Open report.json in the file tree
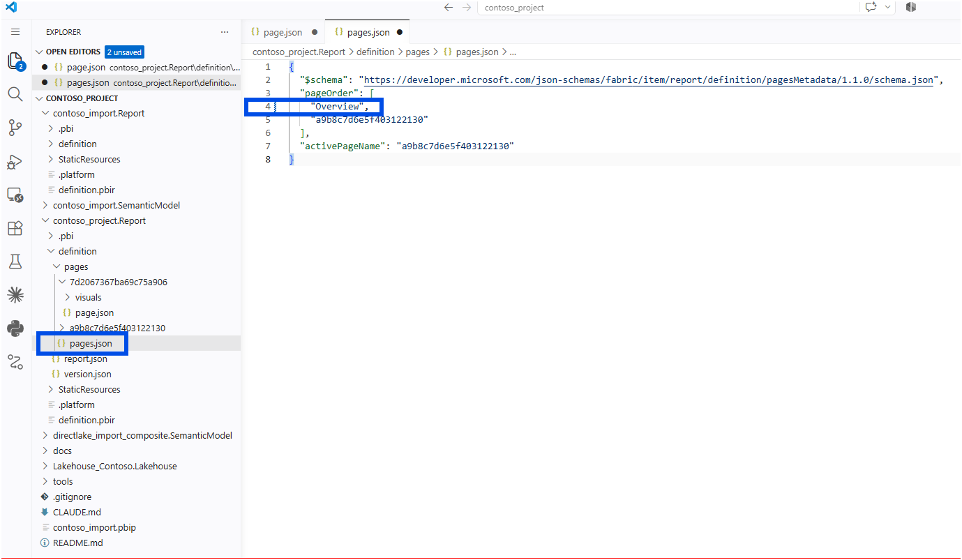The height and width of the screenshot is (560, 962). 85,358
